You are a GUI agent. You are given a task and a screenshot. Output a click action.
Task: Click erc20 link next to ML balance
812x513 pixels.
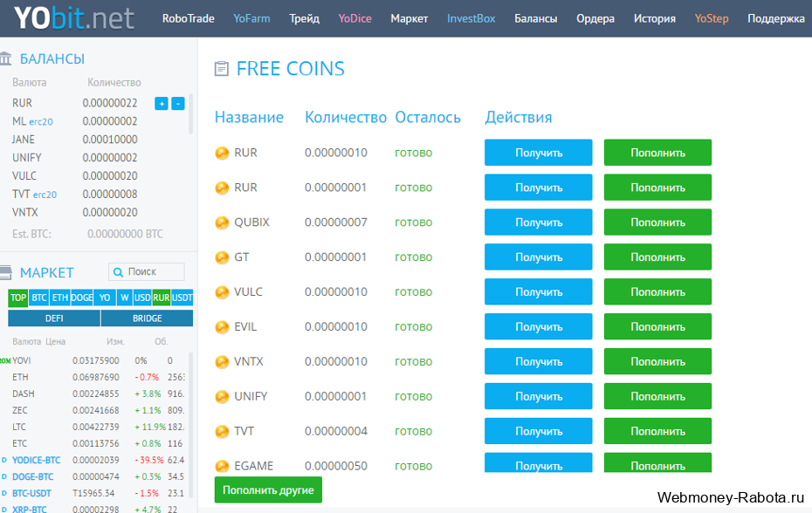coord(41,122)
